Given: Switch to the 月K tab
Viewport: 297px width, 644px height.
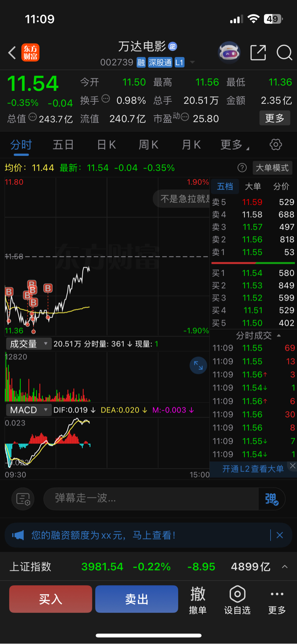Looking at the screenshot, I should click(x=191, y=145).
